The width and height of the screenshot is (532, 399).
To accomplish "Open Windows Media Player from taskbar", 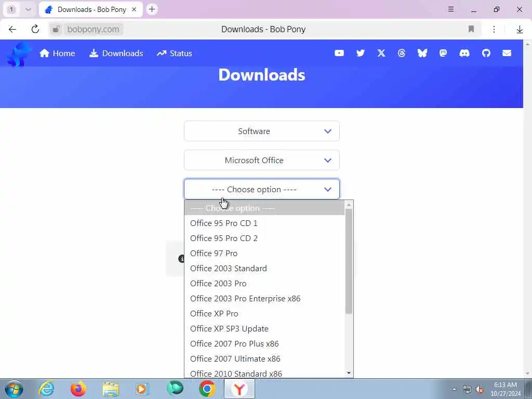I will click(142, 389).
